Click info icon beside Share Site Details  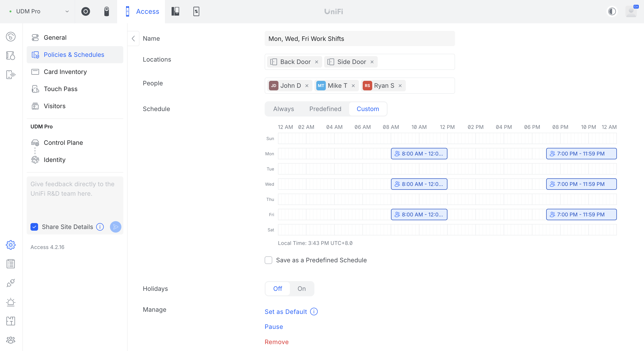point(100,227)
